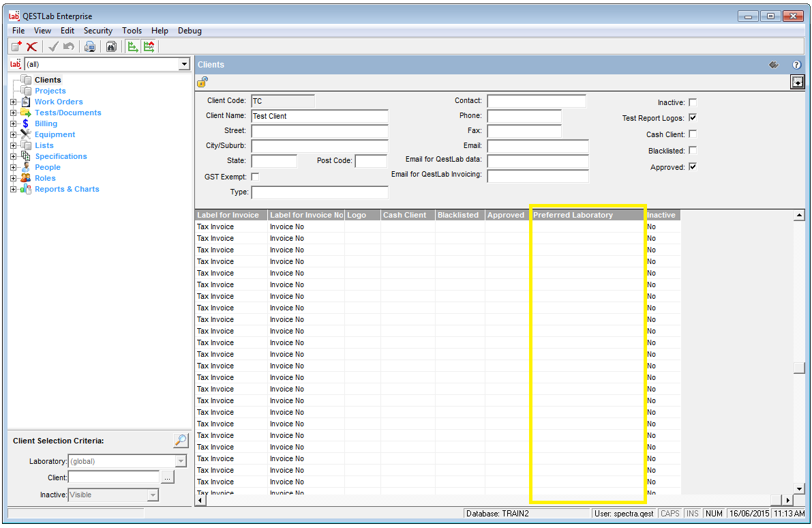Click the magnifier search icon in Selection Criteria
812x528 pixels.
(x=181, y=441)
